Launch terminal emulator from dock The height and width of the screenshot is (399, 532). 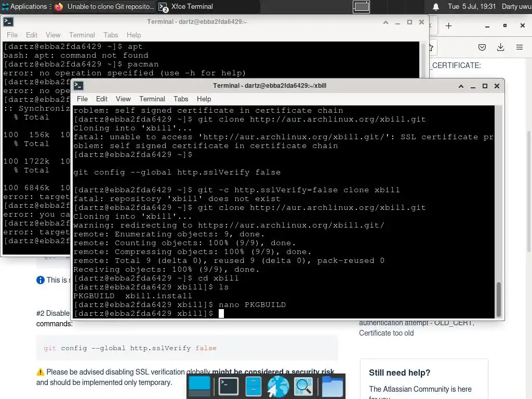click(229, 386)
